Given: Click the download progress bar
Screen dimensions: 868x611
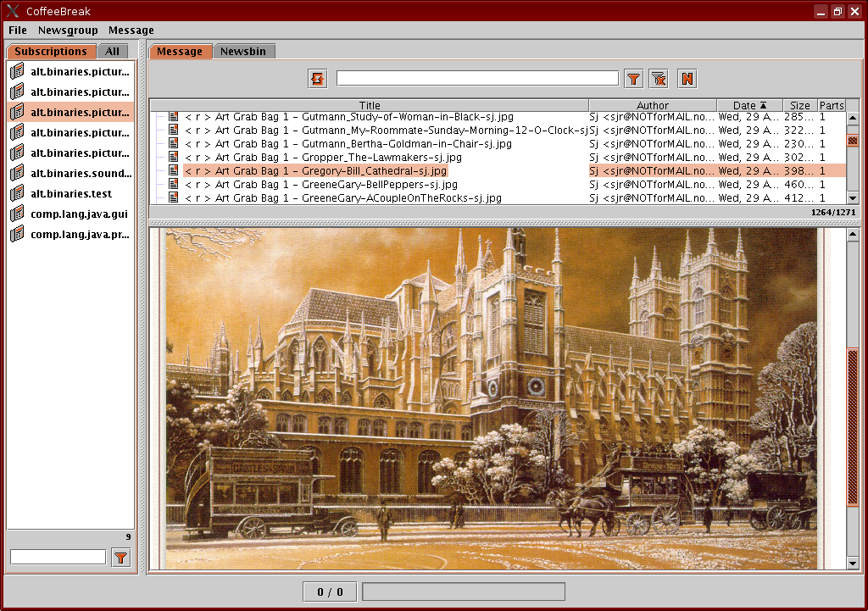Looking at the screenshot, I should [464, 591].
